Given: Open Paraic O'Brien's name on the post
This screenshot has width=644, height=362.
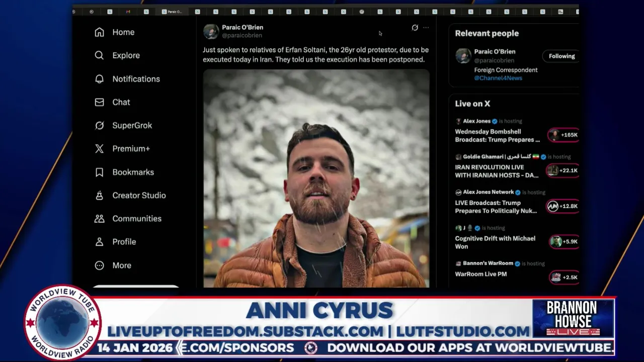Looking at the screenshot, I should (243, 27).
